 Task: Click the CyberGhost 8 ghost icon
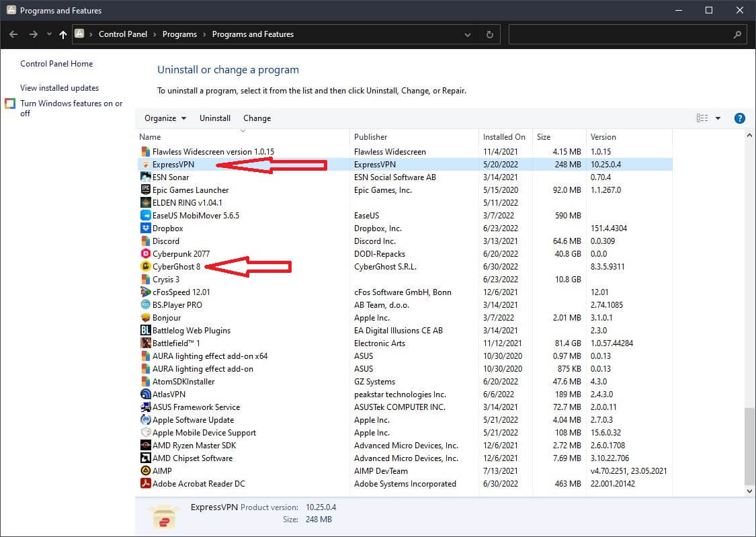[145, 267]
